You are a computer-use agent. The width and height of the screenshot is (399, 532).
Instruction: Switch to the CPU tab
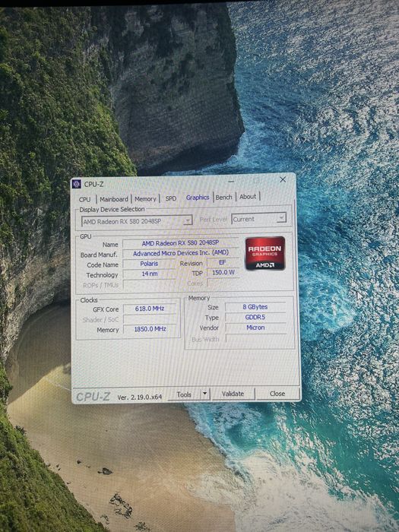[x=85, y=199]
